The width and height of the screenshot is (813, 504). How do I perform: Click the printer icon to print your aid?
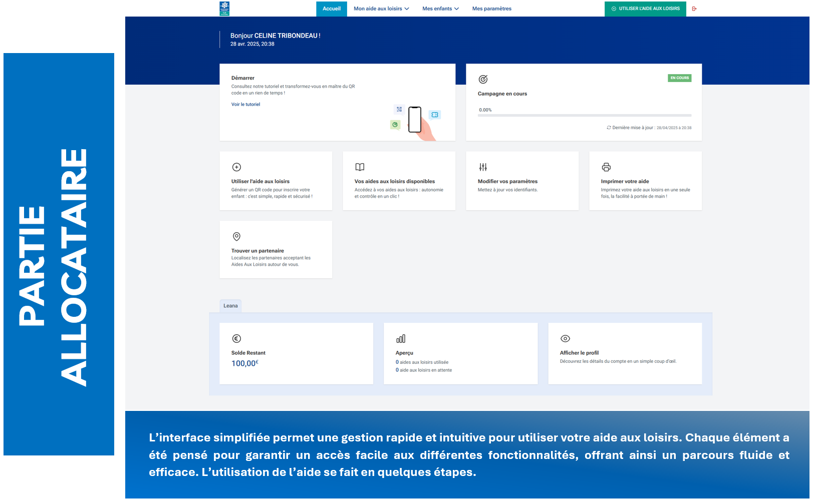point(606,167)
